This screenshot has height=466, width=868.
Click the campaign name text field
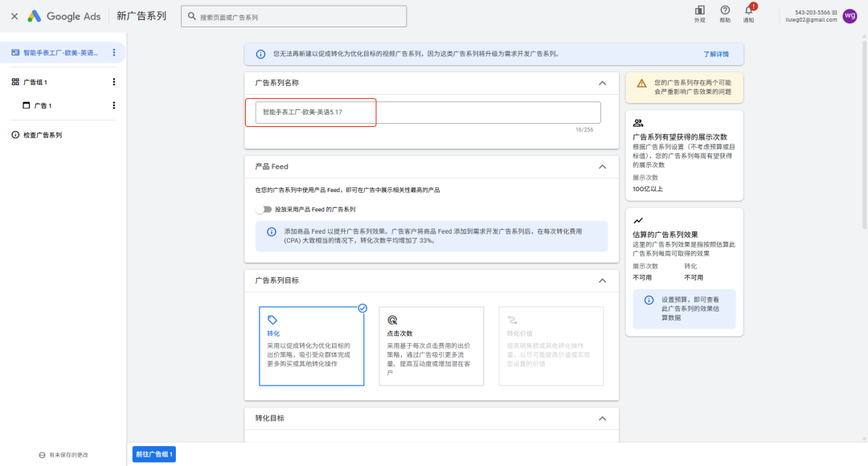point(427,112)
